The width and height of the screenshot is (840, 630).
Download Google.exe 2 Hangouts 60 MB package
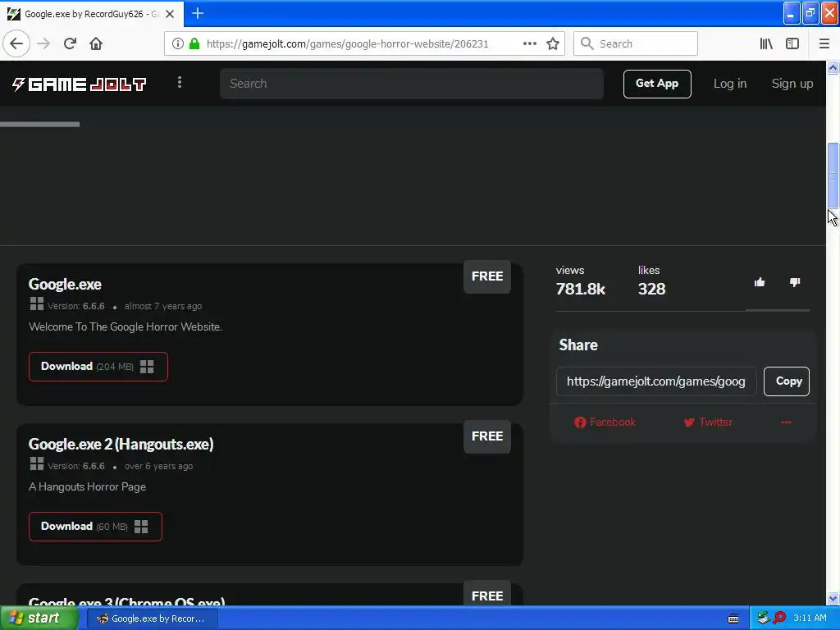(x=95, y=527)
